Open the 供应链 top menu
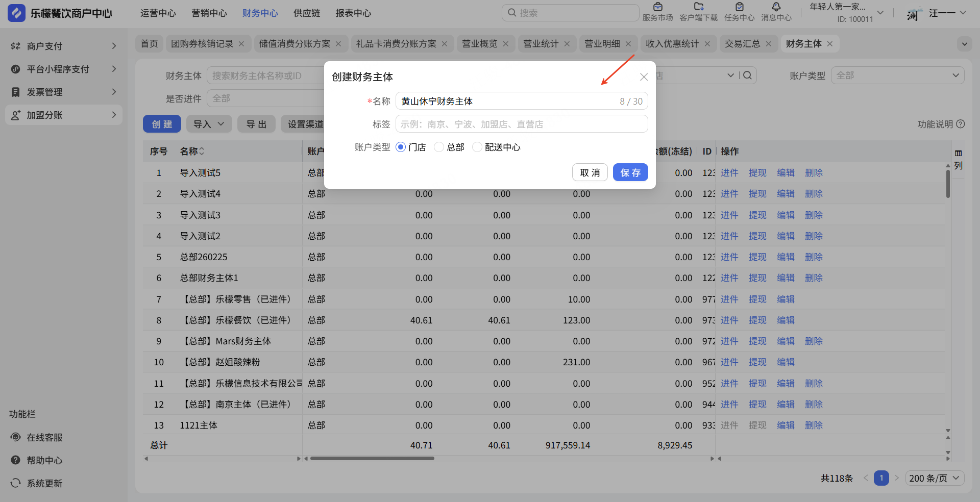 [x=307, y=13]
